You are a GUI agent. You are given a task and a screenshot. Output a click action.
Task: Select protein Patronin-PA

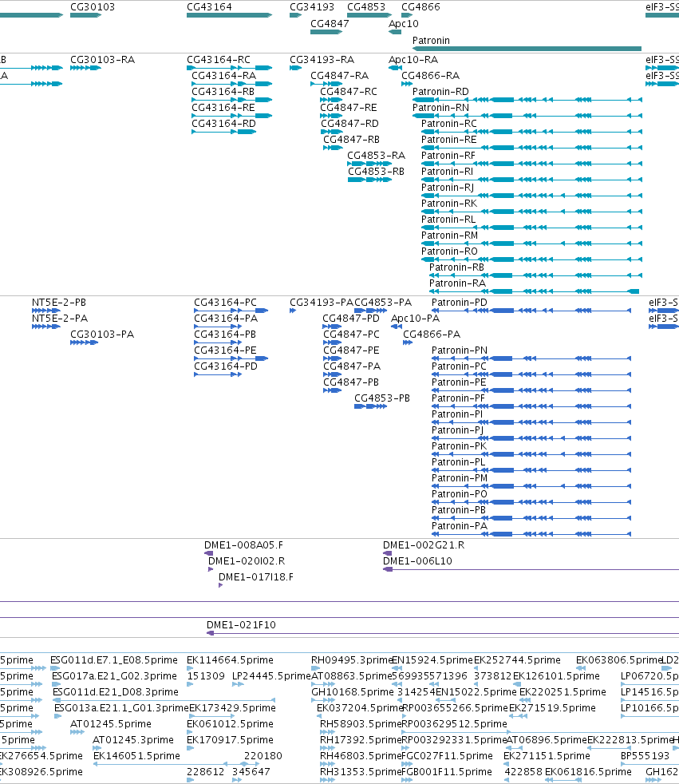[460, 526]
